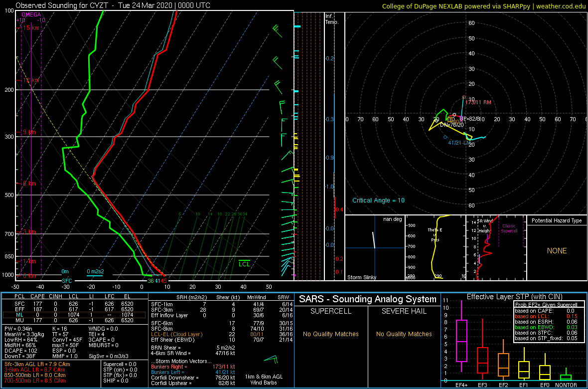The image size is (588, 389).
Task: Click the SRH (m2/s2) column header
Action: pos(192,297)
